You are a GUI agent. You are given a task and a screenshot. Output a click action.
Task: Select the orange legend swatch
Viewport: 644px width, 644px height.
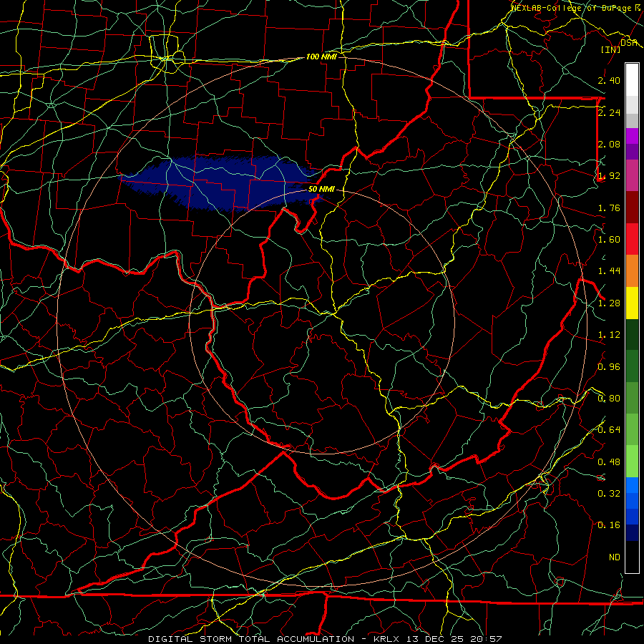coord(632,271)
